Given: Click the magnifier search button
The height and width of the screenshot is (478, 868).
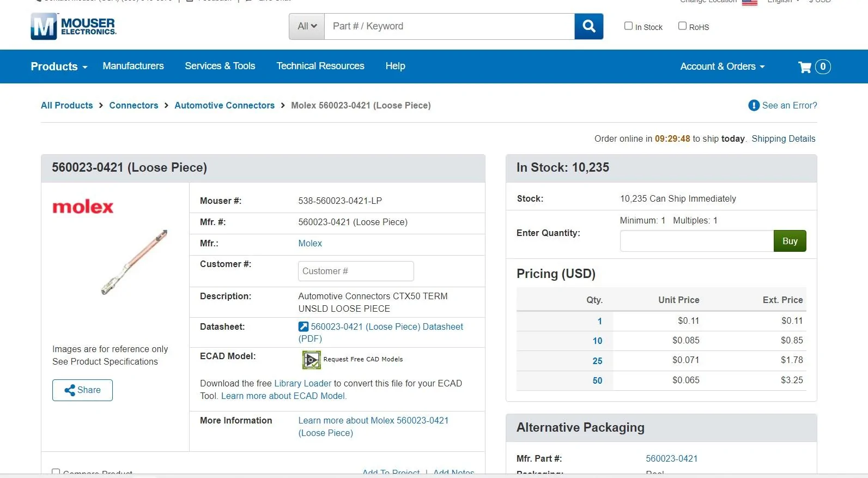Looking at the screenshot, I should (589, 26).
